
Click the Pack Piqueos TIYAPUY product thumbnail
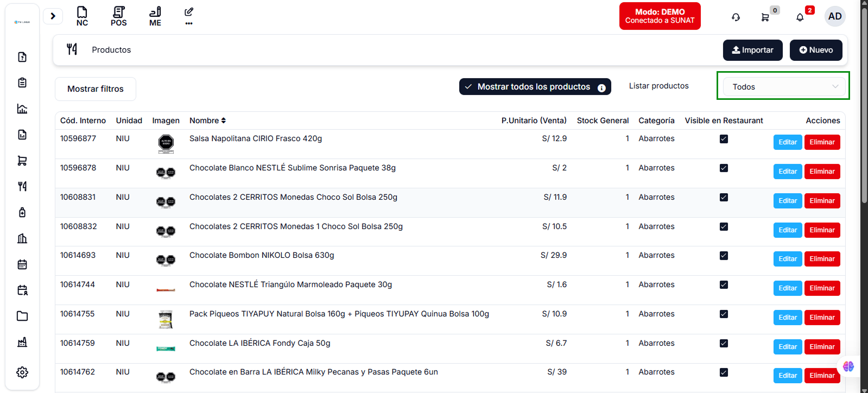point(166,320)
